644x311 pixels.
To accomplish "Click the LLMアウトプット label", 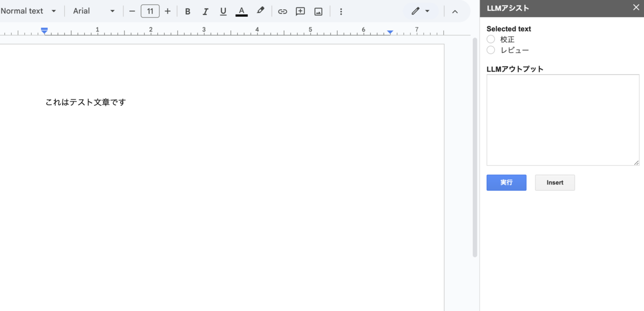I will pos(515,69).
